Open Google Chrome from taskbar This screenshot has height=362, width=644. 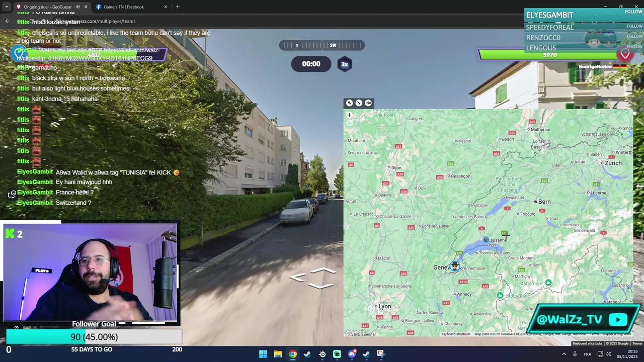pyautogui.click(x=293, y=354)
